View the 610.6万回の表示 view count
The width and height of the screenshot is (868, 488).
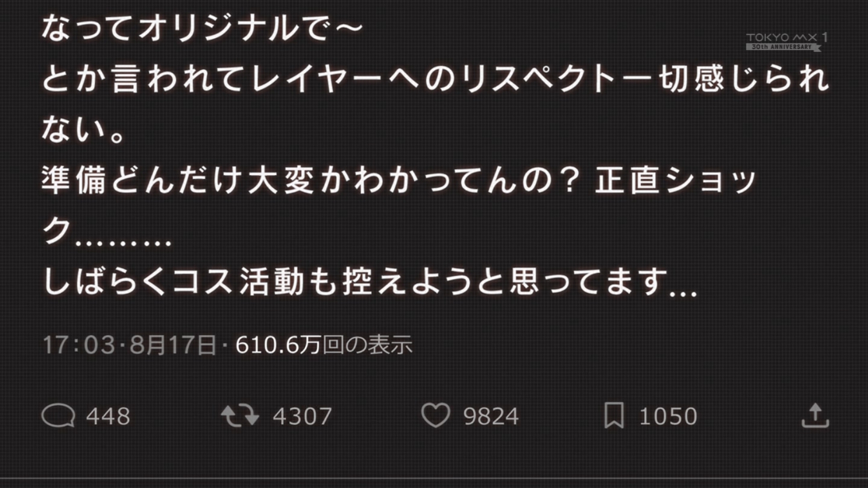pyautogui.click(x=324, y=346)
